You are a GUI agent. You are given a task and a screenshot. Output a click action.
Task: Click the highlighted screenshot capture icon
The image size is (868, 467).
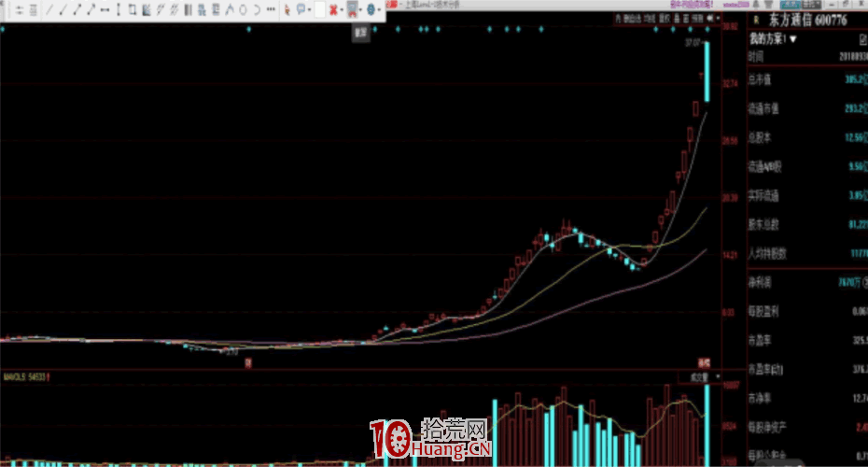[x=352, y=10]
